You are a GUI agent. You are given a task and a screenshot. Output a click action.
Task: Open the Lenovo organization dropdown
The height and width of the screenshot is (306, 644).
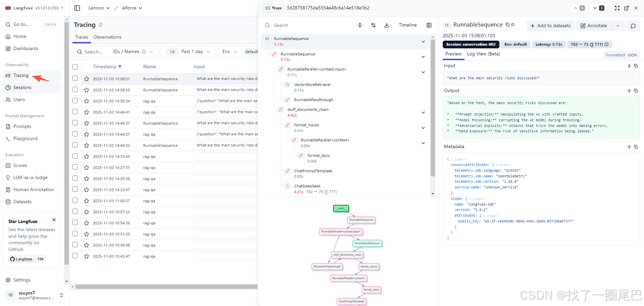pyautogui.click(x=99, y=8)
